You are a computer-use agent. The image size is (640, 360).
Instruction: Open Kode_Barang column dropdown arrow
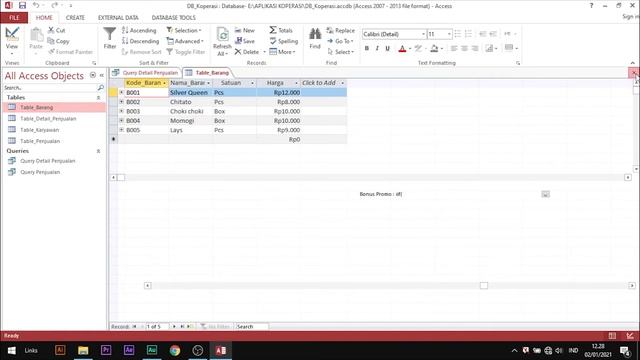(164, 83)
